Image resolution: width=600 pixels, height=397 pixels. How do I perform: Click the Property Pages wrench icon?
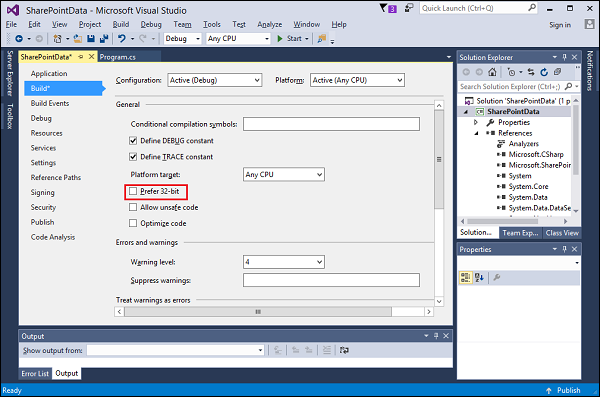(497, 278)
